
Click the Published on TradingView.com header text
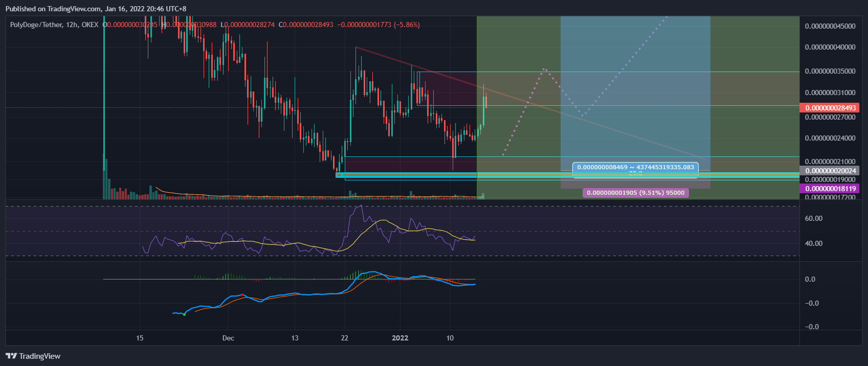96,9
